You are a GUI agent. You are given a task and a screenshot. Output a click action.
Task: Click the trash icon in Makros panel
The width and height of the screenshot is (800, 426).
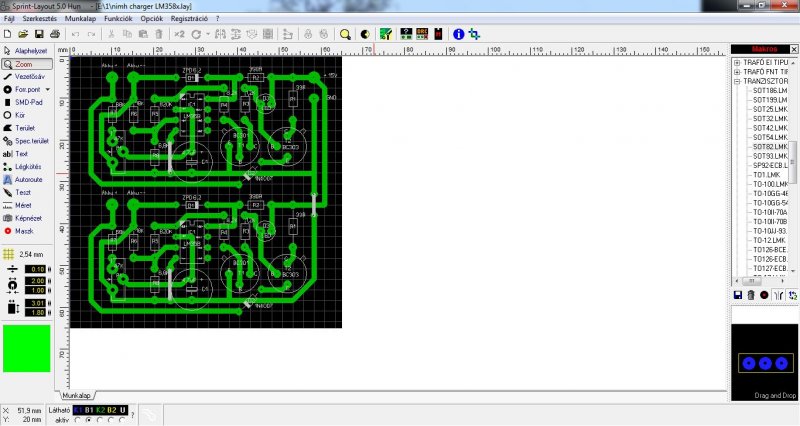(x=751, y=295)
